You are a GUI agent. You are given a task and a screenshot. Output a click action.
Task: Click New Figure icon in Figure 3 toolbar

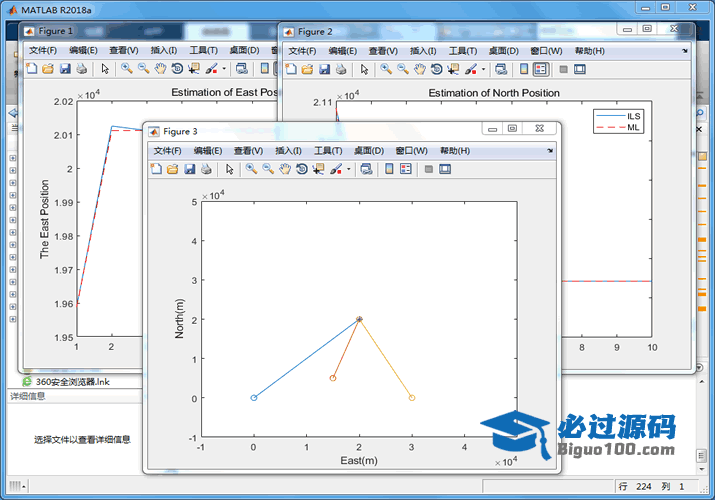156,169
